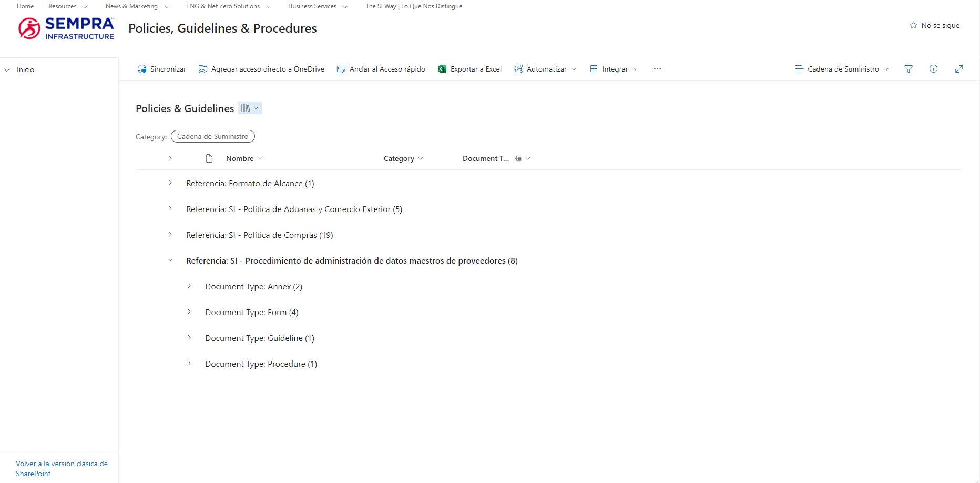Open the library switcher next to Policies & Guidelines
Image resolution: width=980 pixels, height=483 pixels.
click(x=250, y=108)
